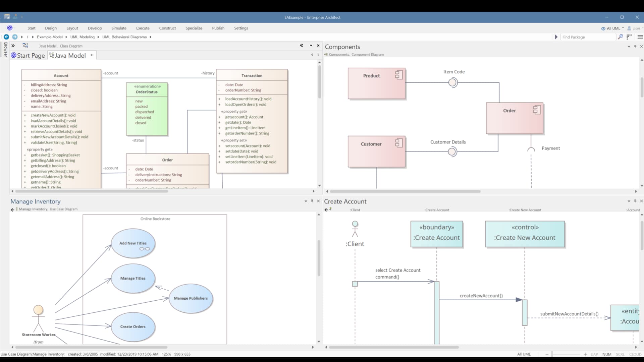Click the Create Account diagram horizontal scrollbar
This screenshot has width=644, height=362.
point(394,347)
